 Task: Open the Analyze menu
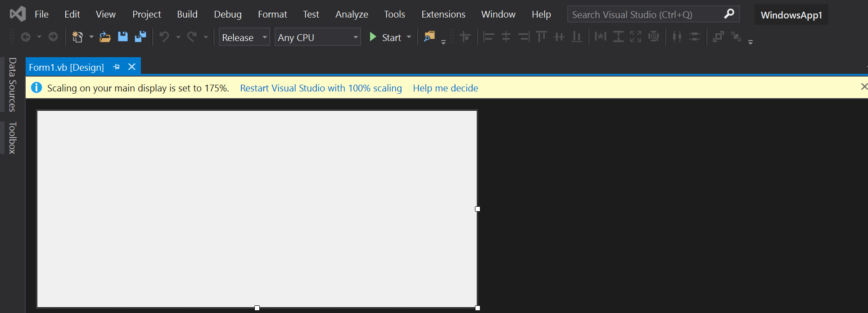[352, 14]
